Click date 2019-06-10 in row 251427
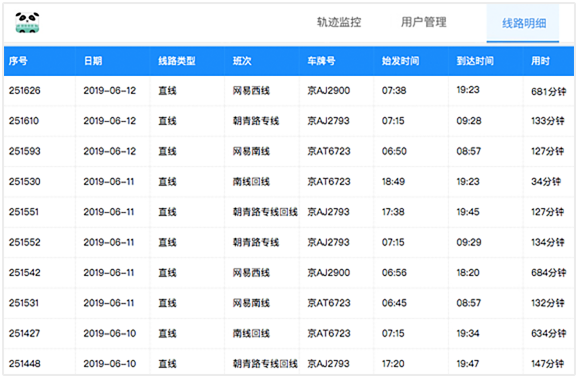578x378 pixels. click(109, 333)
